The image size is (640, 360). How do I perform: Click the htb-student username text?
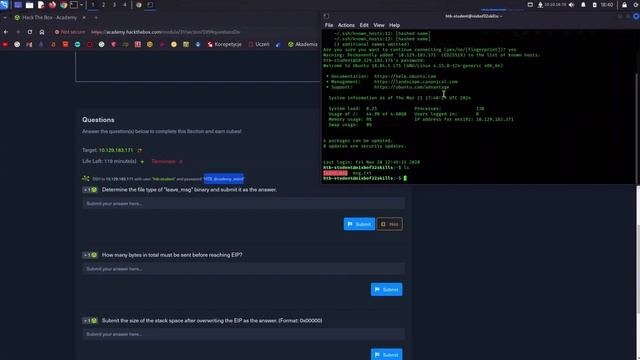pos(164,179)
